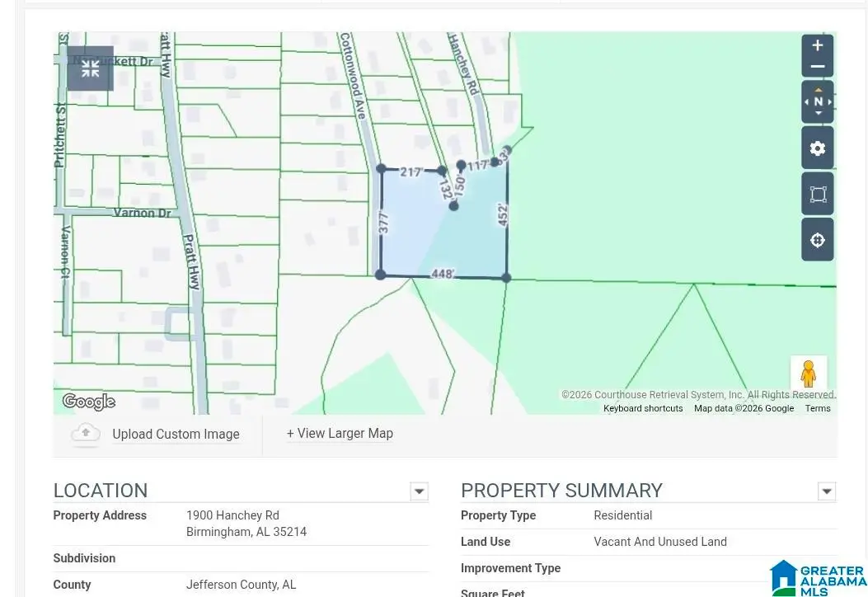This screenshot has height=597, width=868.
Task: Click the cloud upload icon
Action: click(86, 433)
